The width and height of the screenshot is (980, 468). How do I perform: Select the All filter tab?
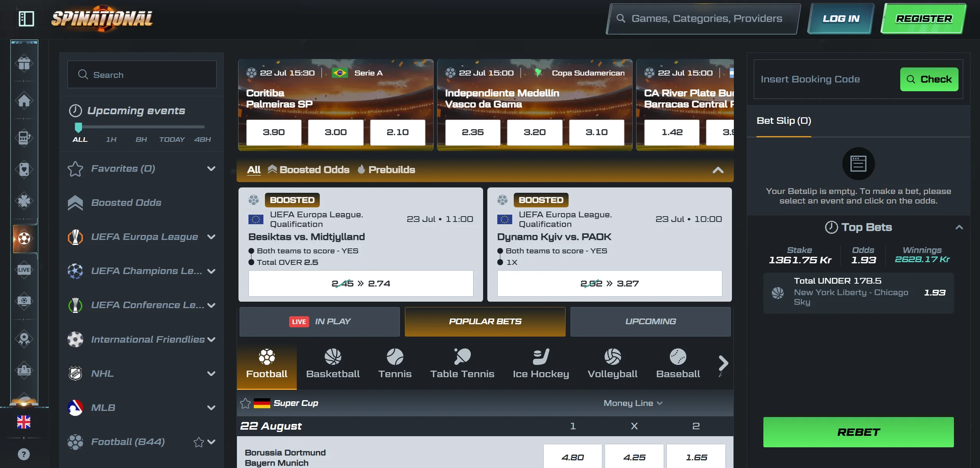click(254, 170)
